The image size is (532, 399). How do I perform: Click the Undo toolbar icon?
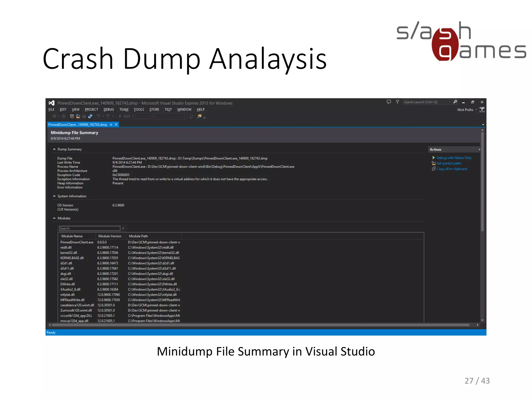(99, 116)
